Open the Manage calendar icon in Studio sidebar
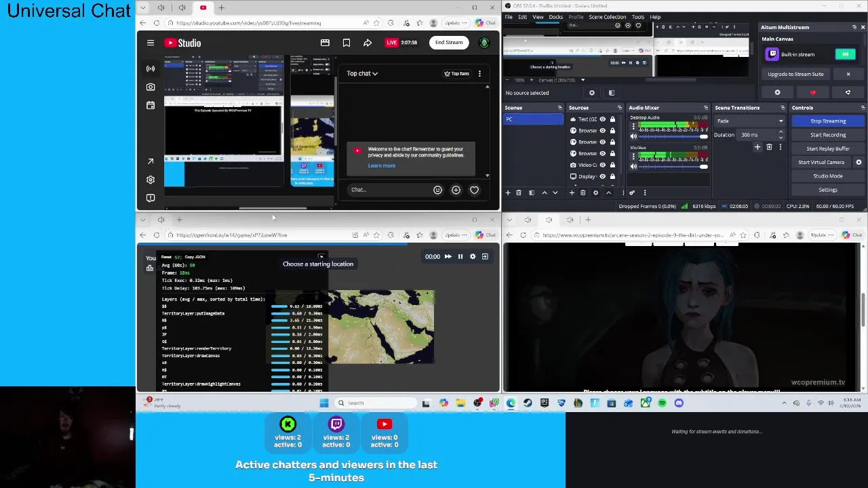 (x=151, y=105)
